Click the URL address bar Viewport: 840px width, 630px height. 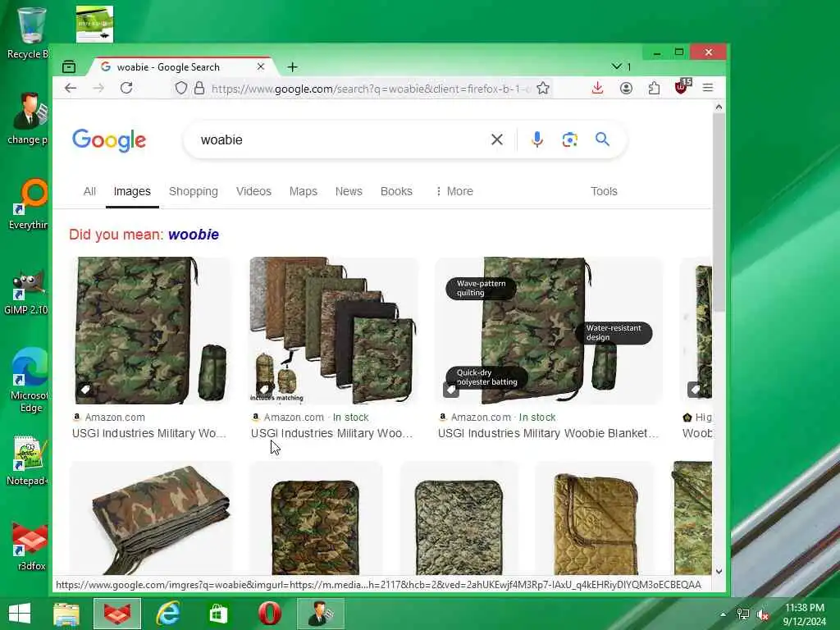tap(370, 89)
